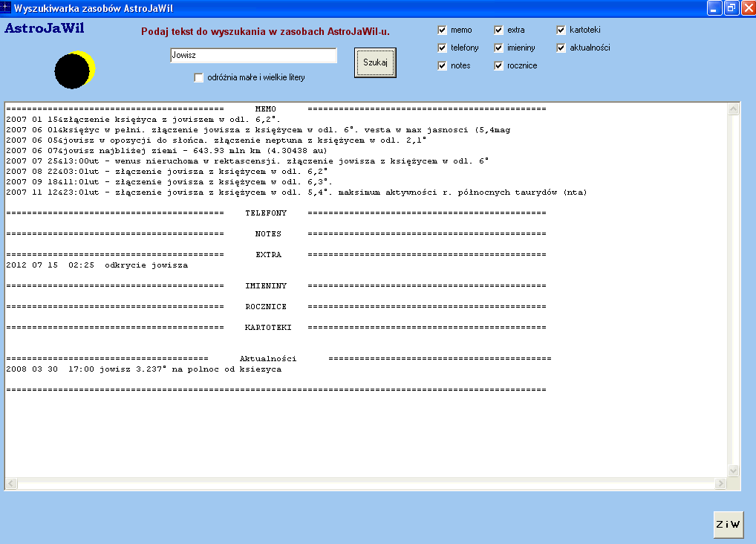Click the MEMO section header
This screenshot has width=756, height=544.
[x=266, y=109]
